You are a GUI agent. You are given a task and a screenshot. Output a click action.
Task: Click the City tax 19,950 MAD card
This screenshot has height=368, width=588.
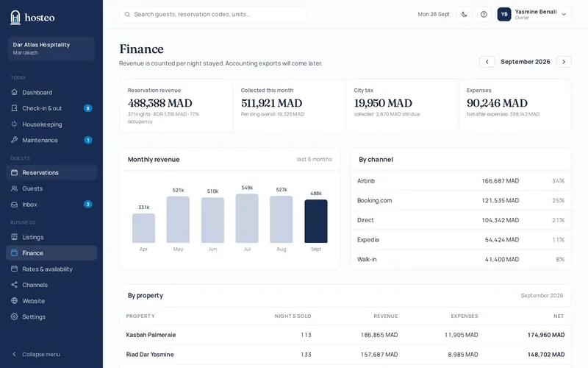pyautogui.click(x=402, y=106)
